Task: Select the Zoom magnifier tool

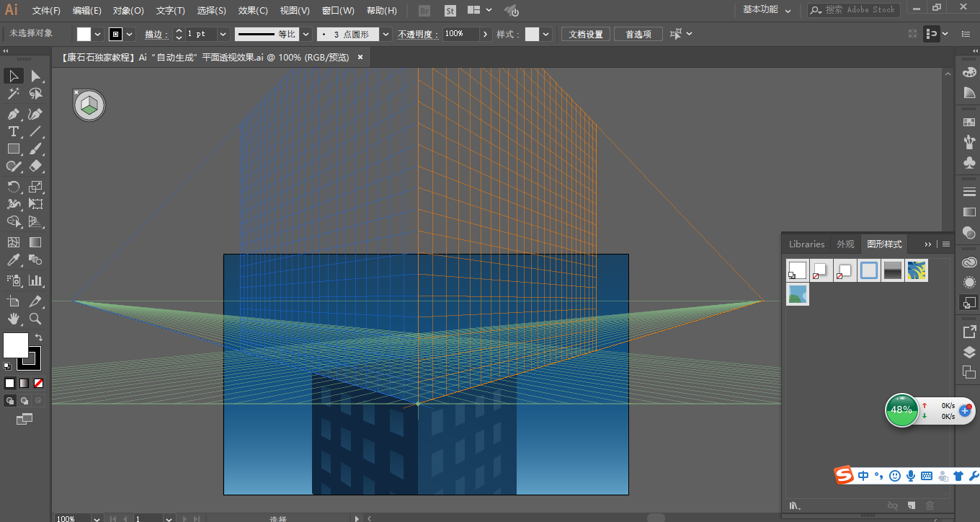Action: click(x=35, y=319)
